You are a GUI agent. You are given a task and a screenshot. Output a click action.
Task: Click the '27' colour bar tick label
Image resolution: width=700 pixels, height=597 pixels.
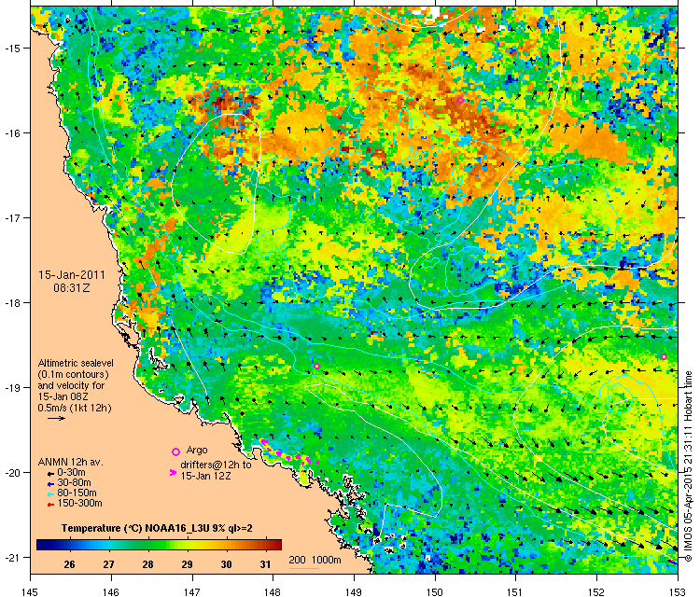108,564
